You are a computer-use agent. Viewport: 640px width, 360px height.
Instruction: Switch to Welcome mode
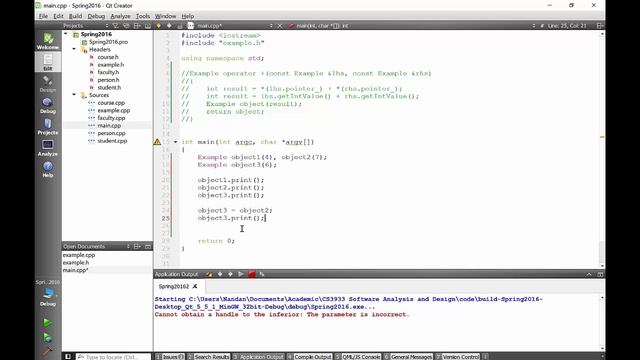point(48,42)
